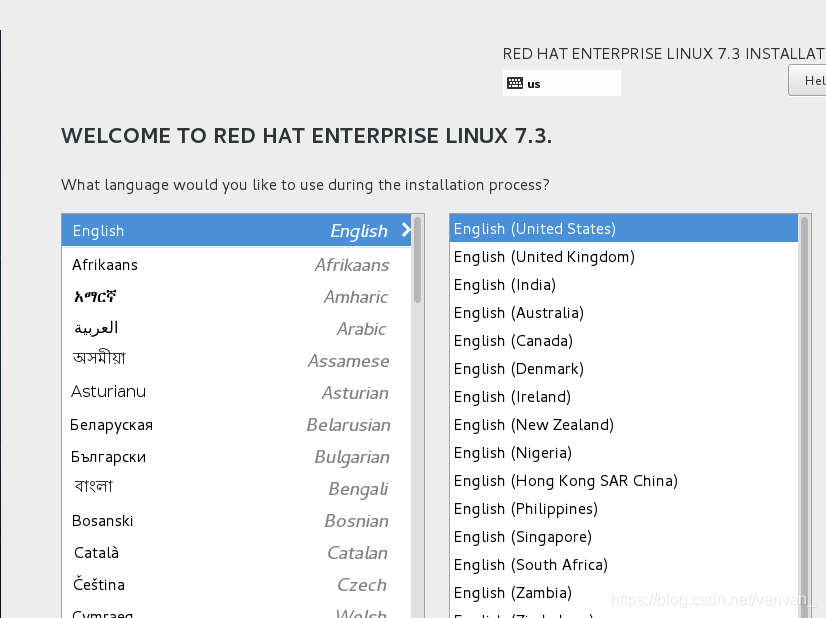Click the Help button

(807, 80)
